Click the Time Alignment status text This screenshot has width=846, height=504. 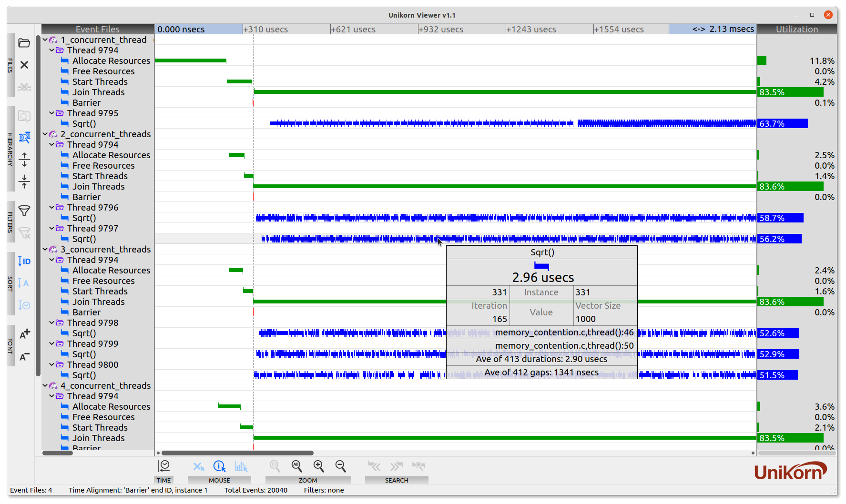(x=138, y=490)
